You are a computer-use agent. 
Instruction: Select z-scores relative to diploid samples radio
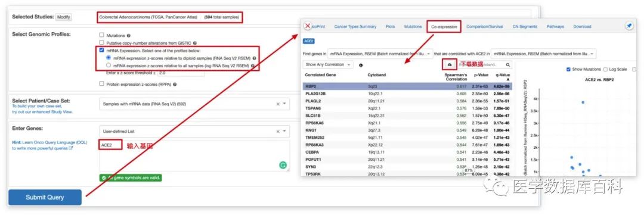109,58
